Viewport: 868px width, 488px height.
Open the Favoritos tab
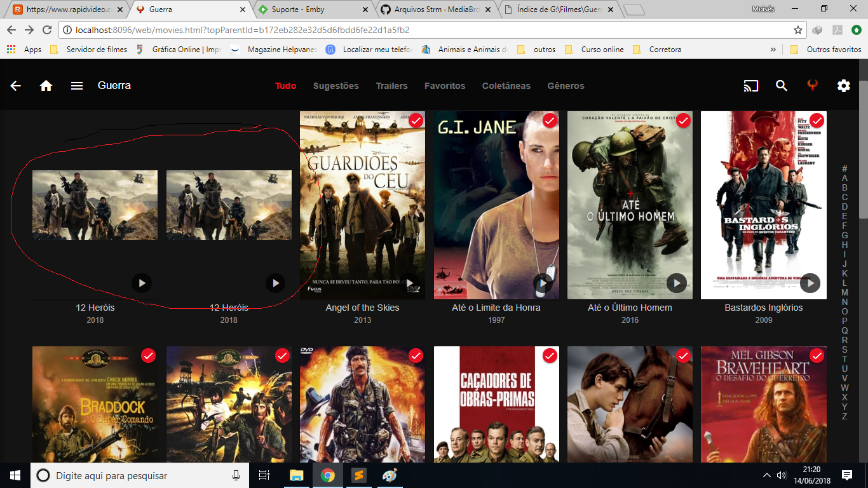(445, 86)
